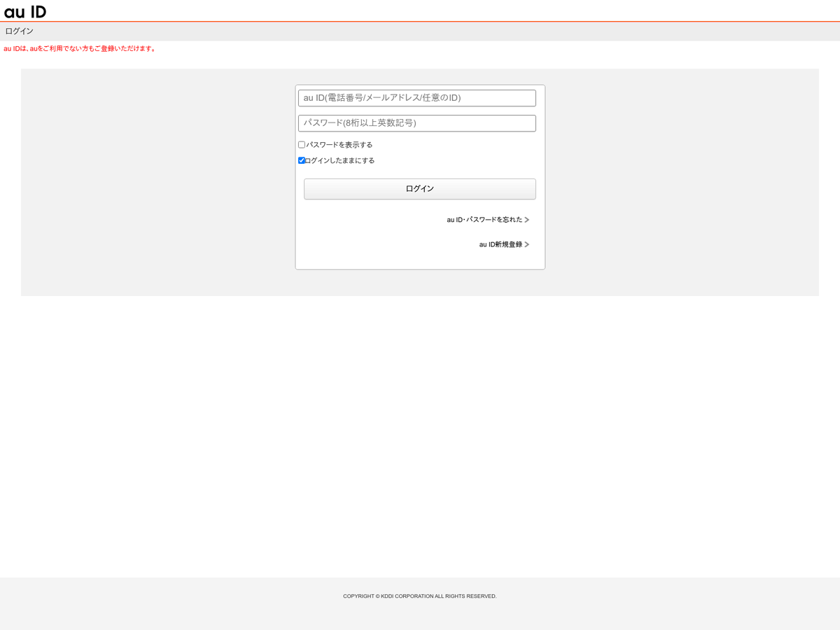Viewport: 840px width, 630px height.
Task: Click the ログイン header title text
Action: click(20, 31)
